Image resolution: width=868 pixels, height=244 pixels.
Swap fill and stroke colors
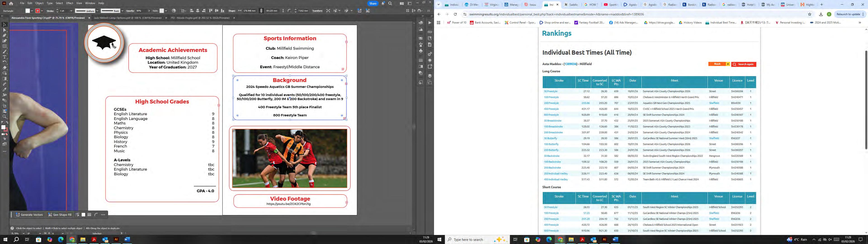pyautogui.click(x=7, y=123)
